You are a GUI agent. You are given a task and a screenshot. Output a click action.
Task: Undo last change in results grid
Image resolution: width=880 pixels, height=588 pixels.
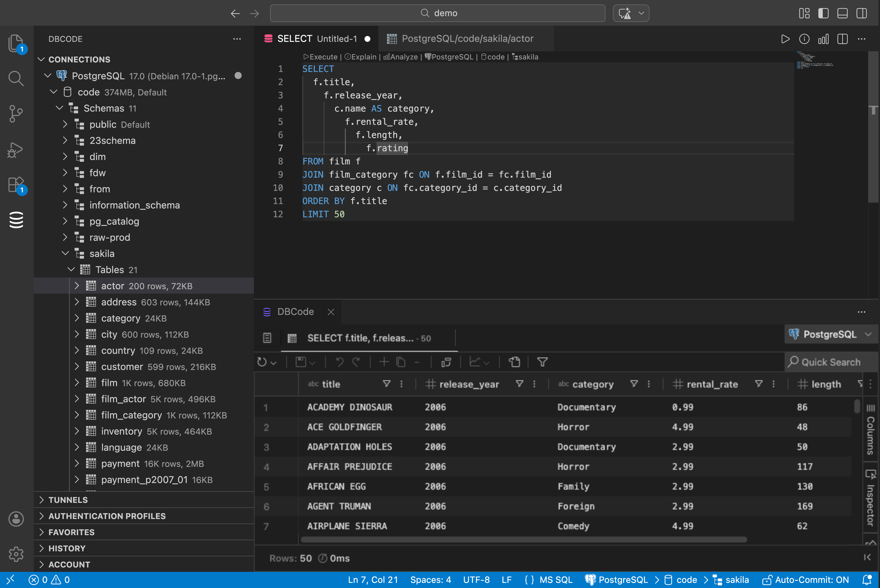tap(339, 362)
